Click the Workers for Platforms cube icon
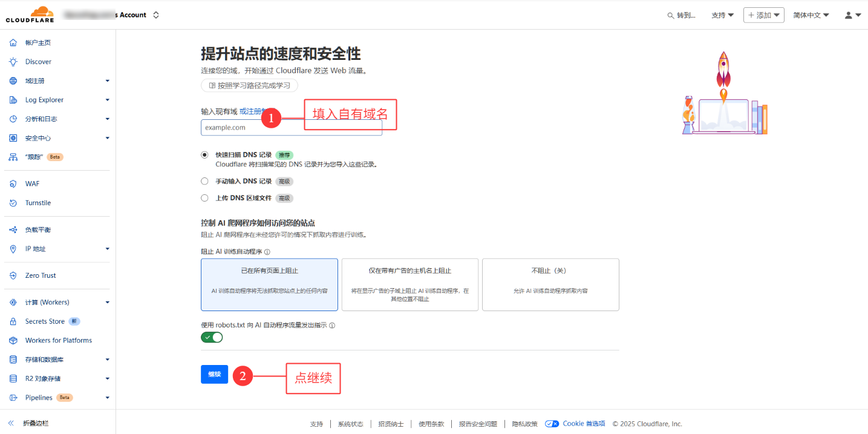Screen dimensions: 868x434 (x=13, y=340)
